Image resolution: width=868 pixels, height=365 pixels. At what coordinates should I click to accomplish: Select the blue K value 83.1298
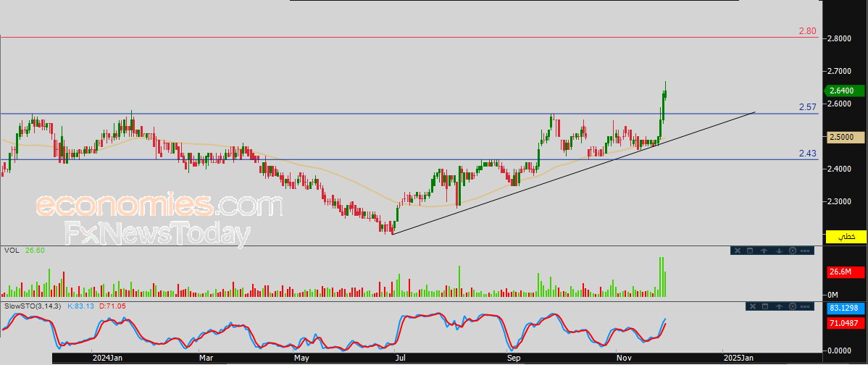tap(846, 309)
